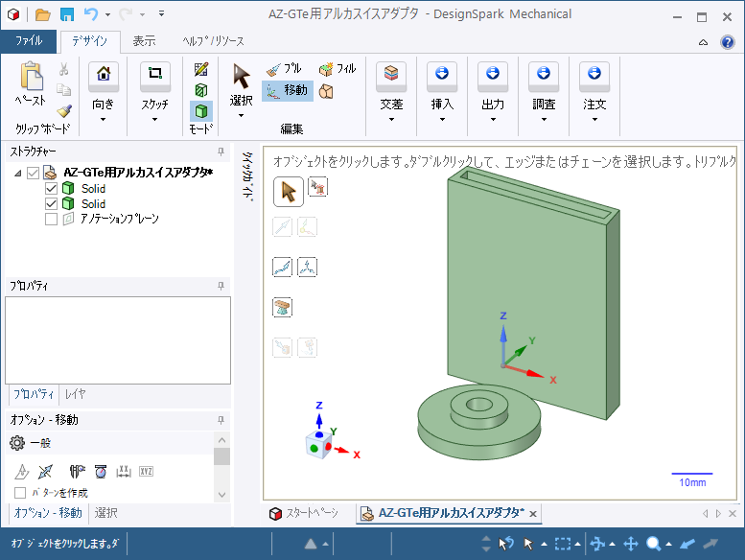Image resolution: width=745 pixels, height=560 pixels.
Task: Toggle pin of the オプション - 移動 panel
Action: 221,420
